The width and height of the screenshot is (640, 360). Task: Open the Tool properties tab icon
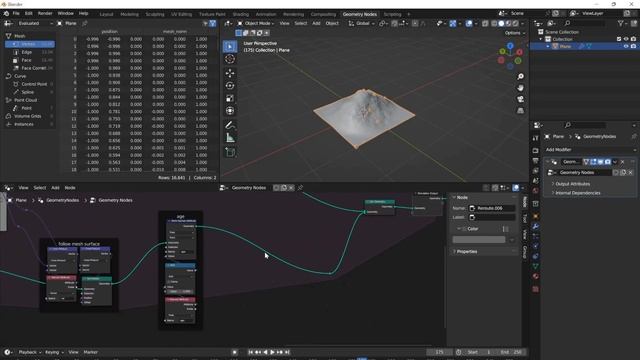coord(536,138)
